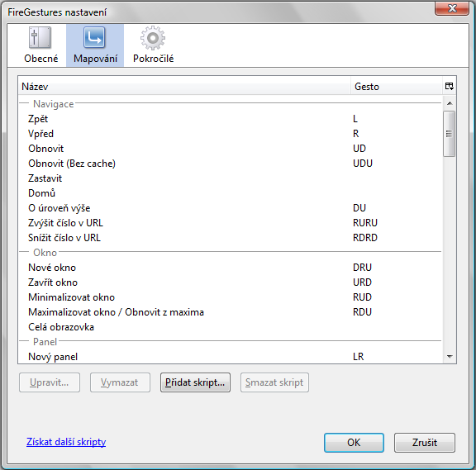This screenshot has height=470, width=476.
Task: Select the Nové okno row
Action: pyautogui.click(x=230, y=268)
